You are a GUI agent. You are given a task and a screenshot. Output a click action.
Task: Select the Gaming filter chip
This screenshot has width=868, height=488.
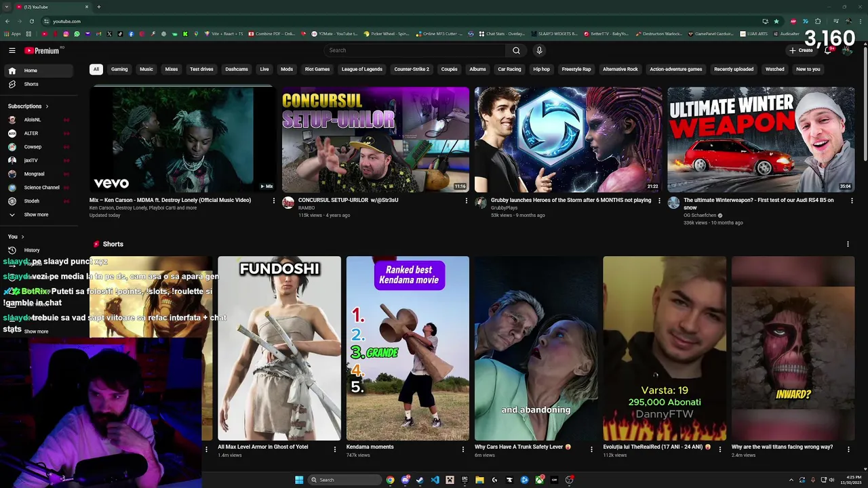pos(119,69)
